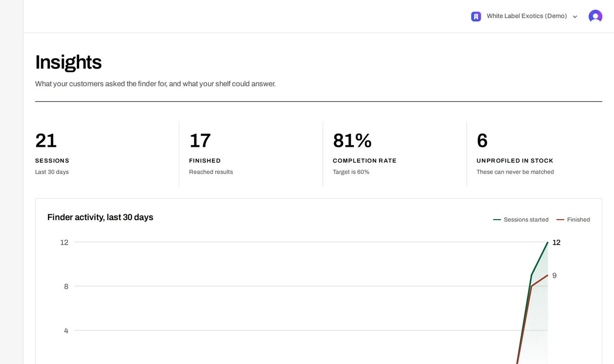Click the UNPROFILED IN STOCK label
614x364 pixels.
515,161
